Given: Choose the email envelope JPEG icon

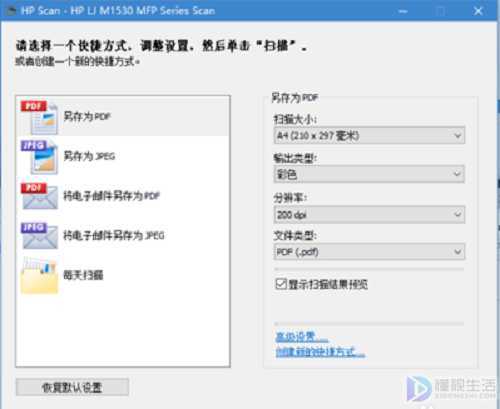Looking at the screenshot, I should point(39,236).
